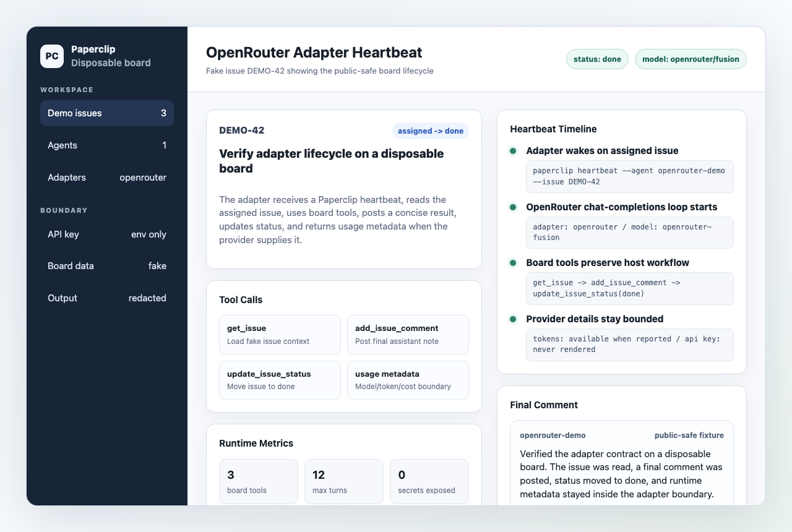Click the Runtime Metrics section heading

(256, 444)
